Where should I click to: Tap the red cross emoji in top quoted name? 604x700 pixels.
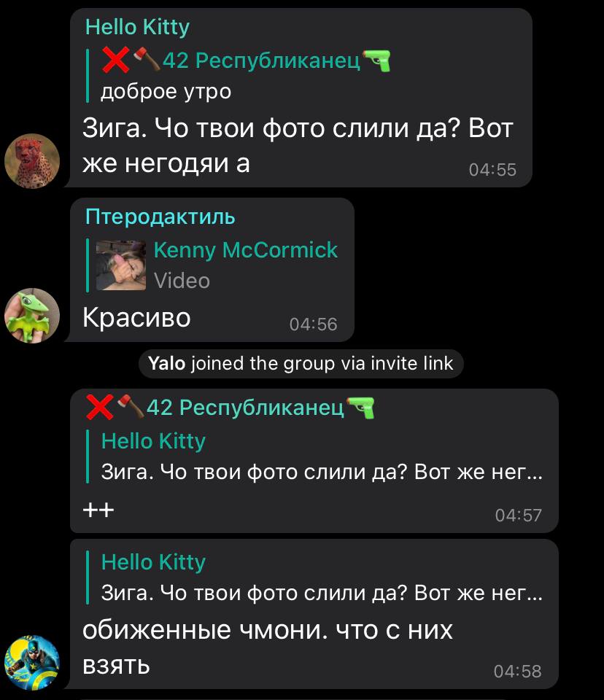point(115,60)
